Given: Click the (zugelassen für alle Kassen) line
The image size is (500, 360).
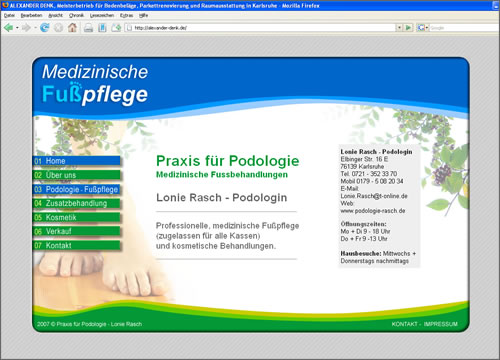Looking at the screenshot, I should point(208,236).
